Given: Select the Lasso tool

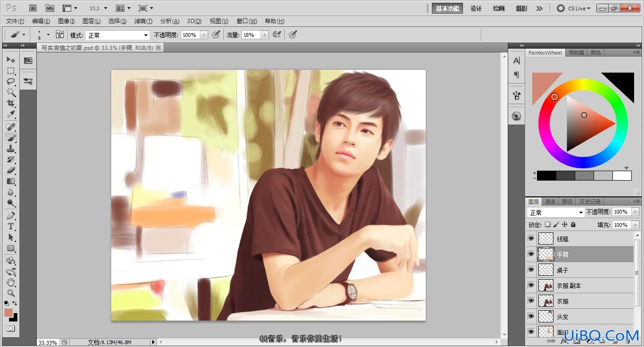Looking at the screenshot, I should click(x=11, y=82).
